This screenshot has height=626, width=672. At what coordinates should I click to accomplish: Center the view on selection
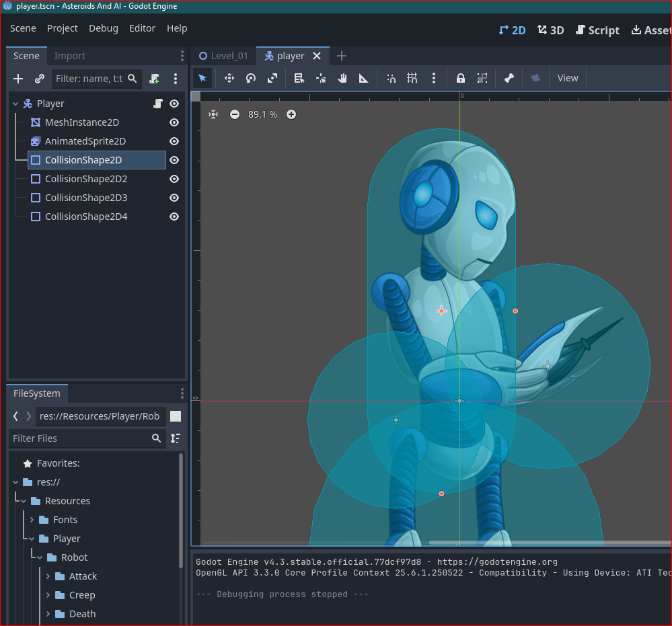[x=213, y=114]
